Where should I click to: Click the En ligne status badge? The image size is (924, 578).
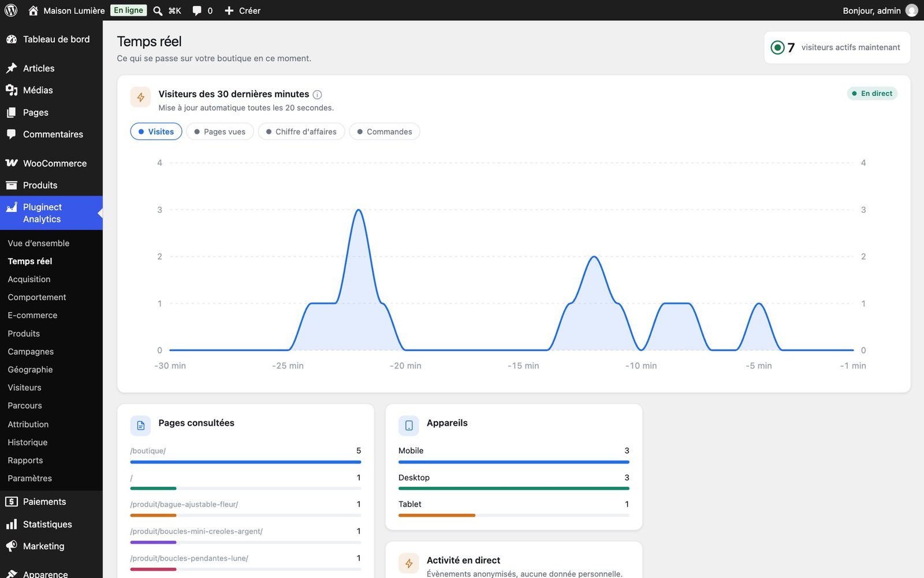pos(128,10)
